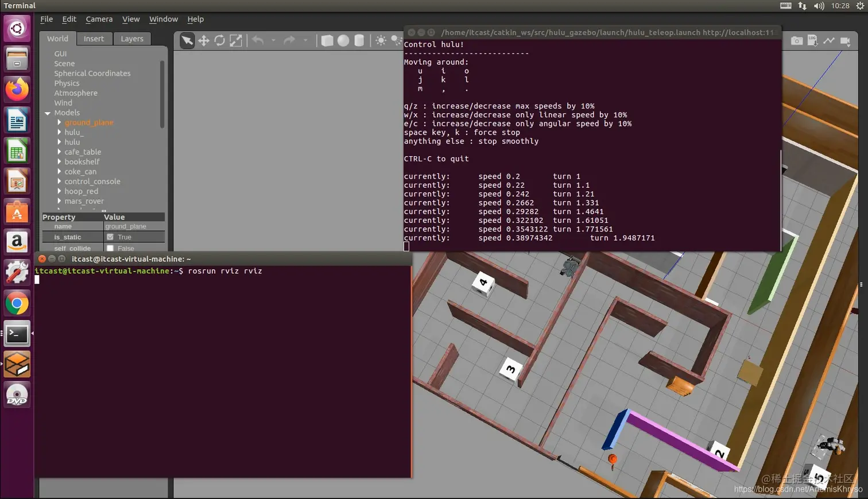Screen dimensions: 868x499
Task: Expand the cafe_table model
Action: pyautogui.click(x=59, y=152)
